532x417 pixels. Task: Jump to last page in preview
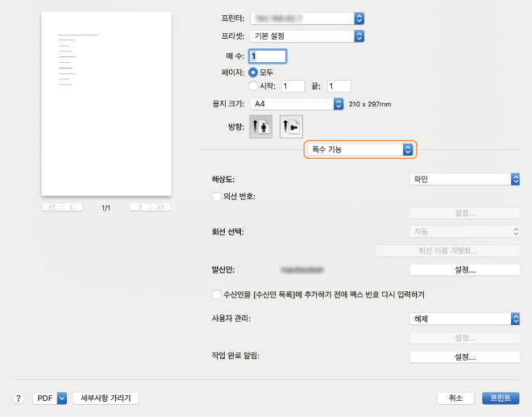(x=160, y=207)
